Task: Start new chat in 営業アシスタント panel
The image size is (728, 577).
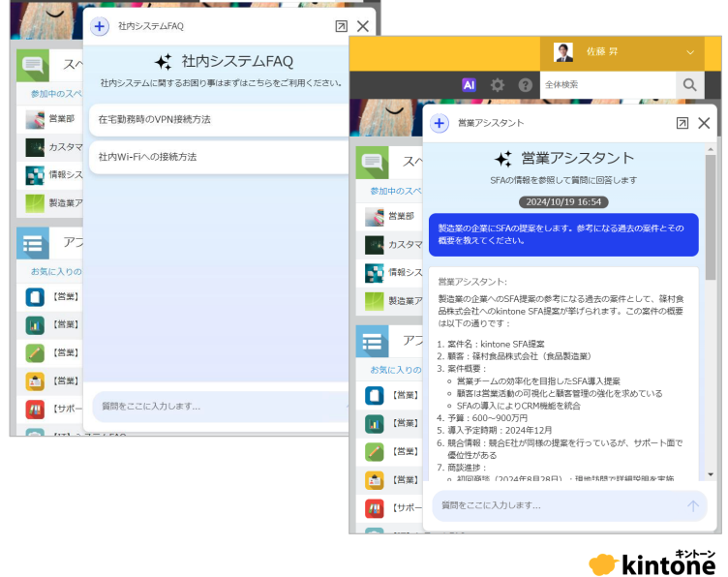Action: point(440,124)
